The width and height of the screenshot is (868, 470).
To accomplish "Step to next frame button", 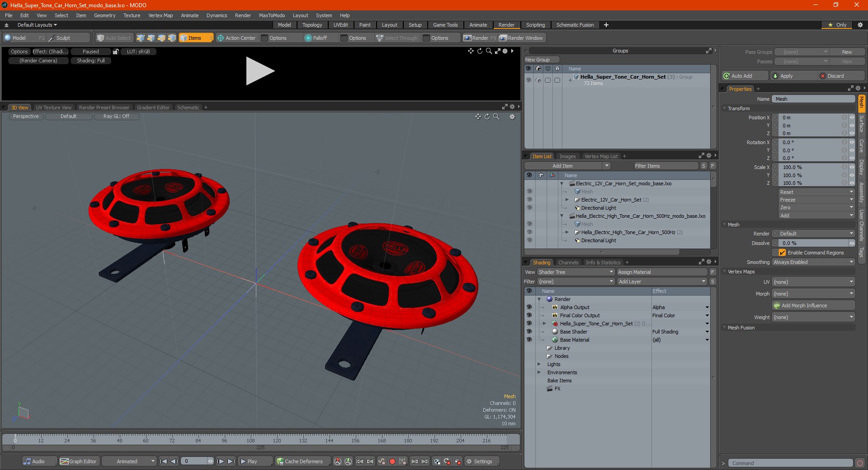I will click(x=220, y=461).
